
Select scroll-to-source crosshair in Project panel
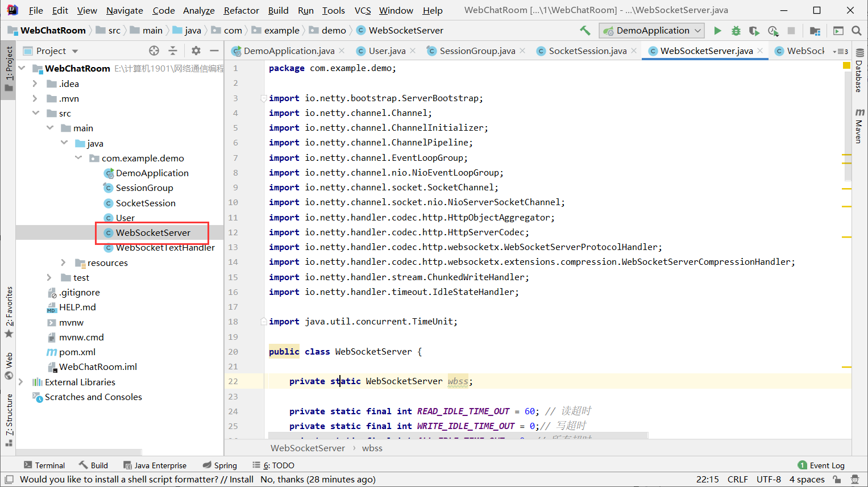[153, 51]
